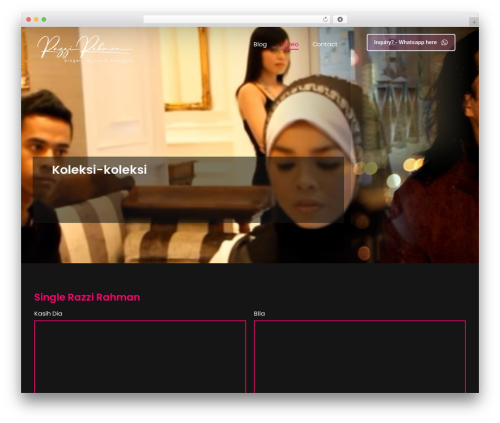Click the Koleksi-koleksi heading
The height and width of the screenshot is (423, 500).
pyautogui.click(x=99, y=170)
